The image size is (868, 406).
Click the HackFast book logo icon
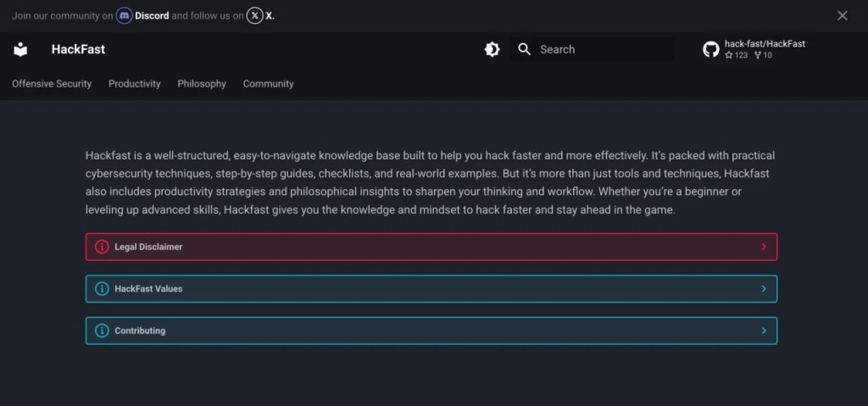(20, 49)
